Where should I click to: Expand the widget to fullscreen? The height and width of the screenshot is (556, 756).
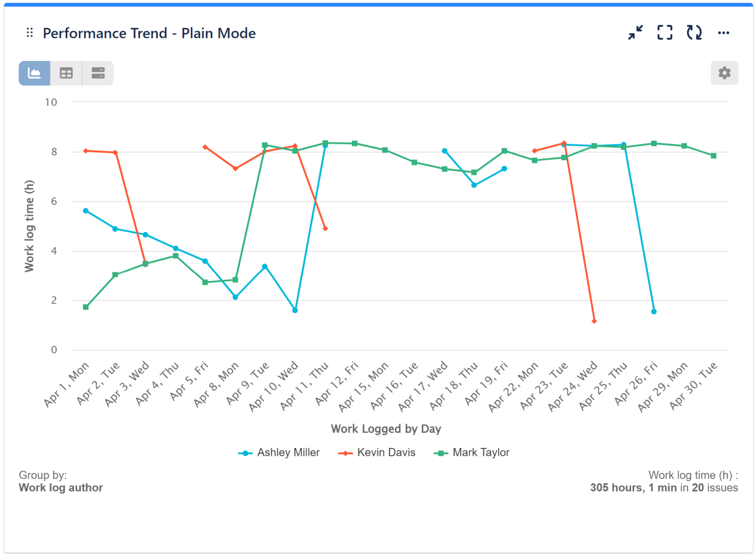click(x=664, y=32)
